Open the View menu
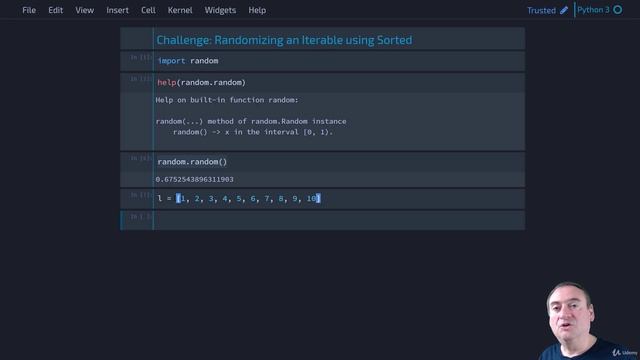Screen dimensions: 640x360 tap(84, 10)
